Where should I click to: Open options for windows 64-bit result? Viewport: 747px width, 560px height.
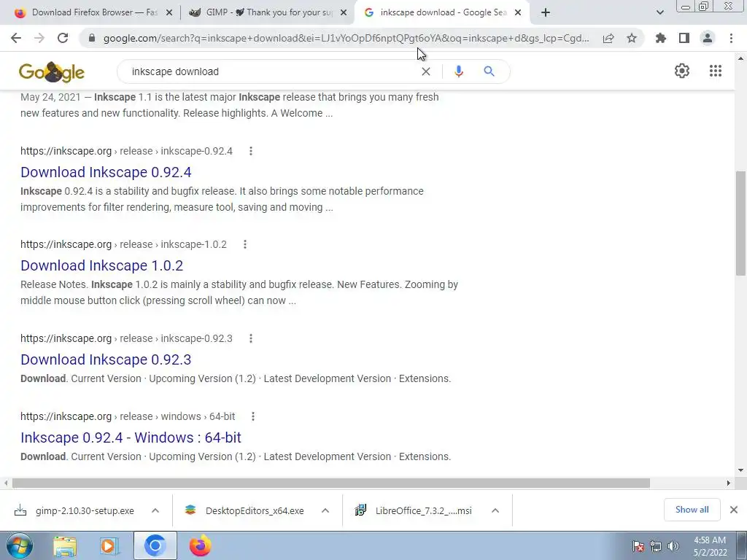(253, 416)
